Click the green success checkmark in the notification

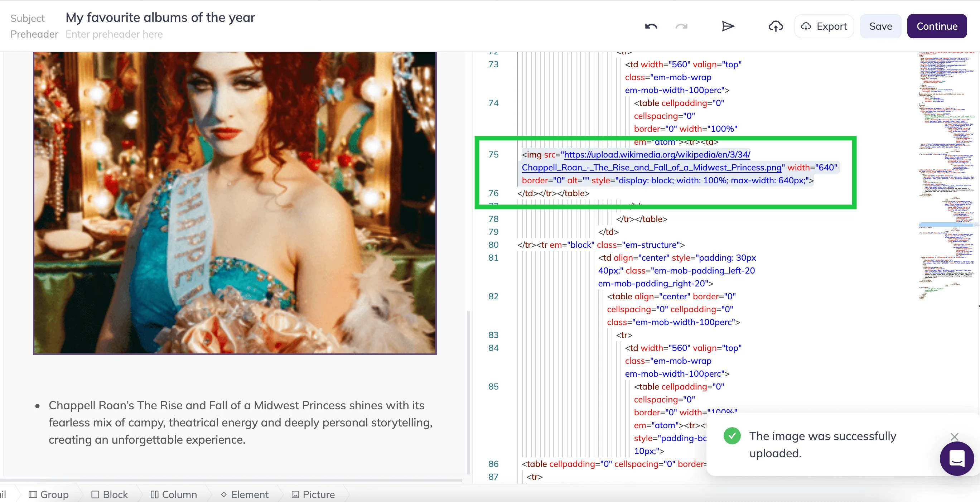(732, 436)
